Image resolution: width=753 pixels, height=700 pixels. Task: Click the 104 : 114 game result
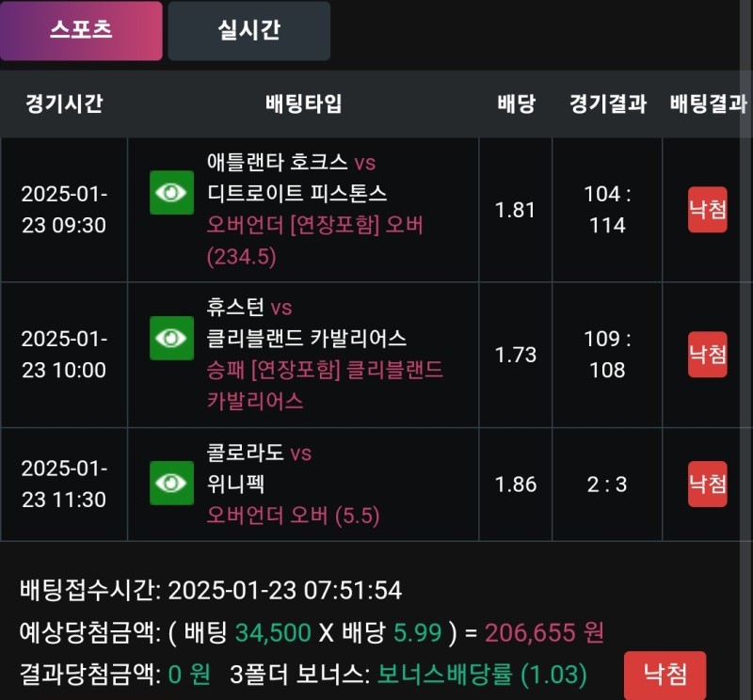[x=607, y=209]
